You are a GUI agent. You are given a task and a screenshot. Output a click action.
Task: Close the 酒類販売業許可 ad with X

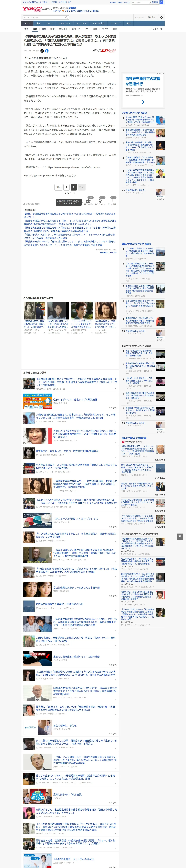click(x=164, y=73)
